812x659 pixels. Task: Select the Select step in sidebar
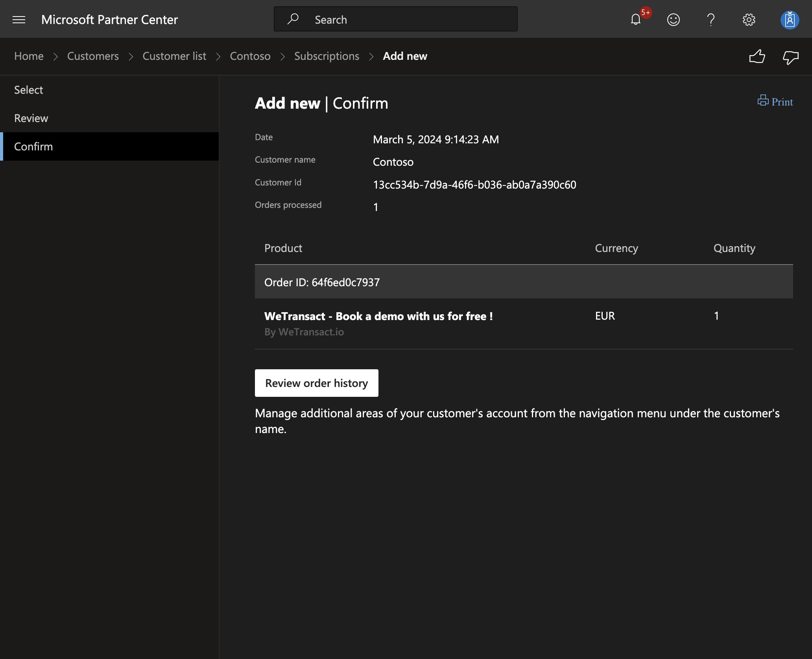tap(109, 90)
